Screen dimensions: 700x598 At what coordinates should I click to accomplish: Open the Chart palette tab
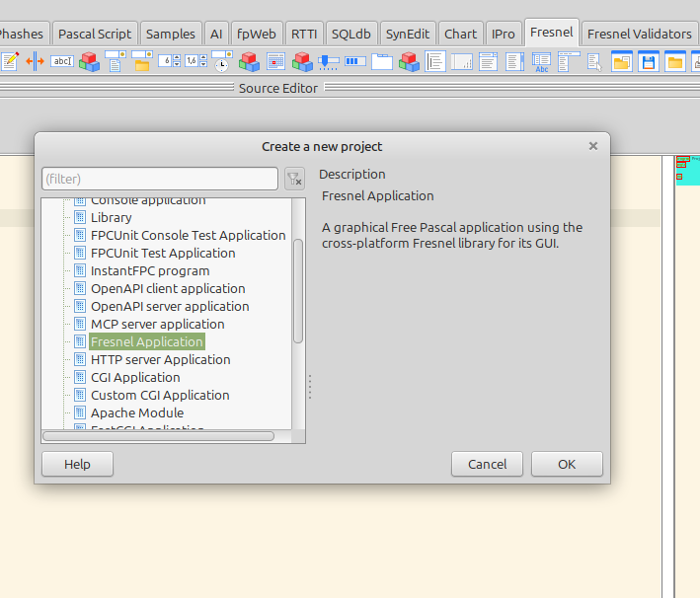pyautogui.click(x=460, y=34)
